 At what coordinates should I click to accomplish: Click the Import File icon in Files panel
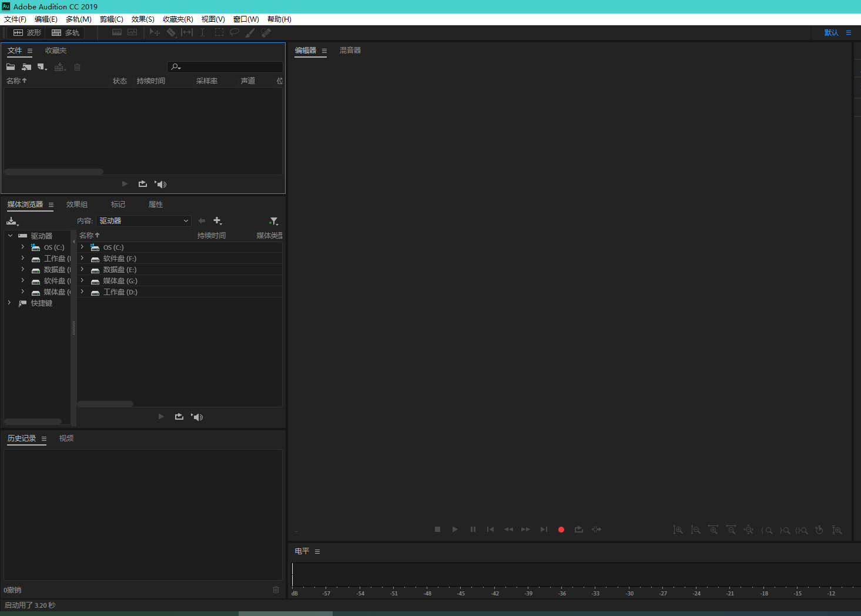click(26, 67)
